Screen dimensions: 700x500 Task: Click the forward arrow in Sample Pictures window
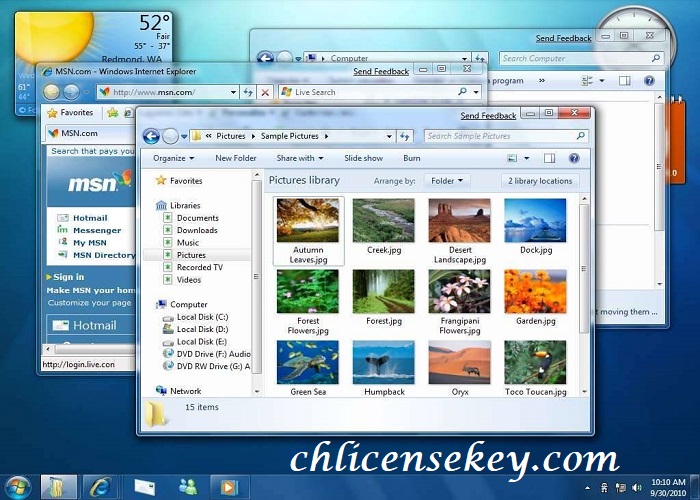pyautogui.click(x=170, y=136)
